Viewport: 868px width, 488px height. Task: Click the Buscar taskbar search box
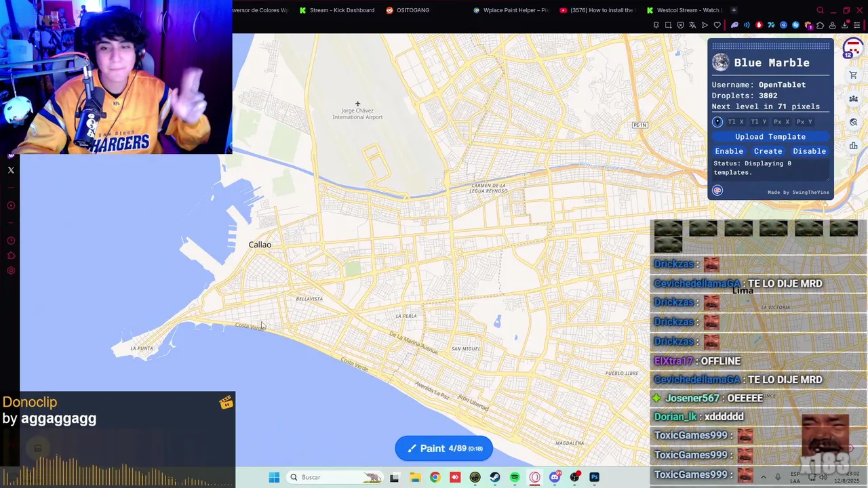pyautogui.click(x=334, y=477)
